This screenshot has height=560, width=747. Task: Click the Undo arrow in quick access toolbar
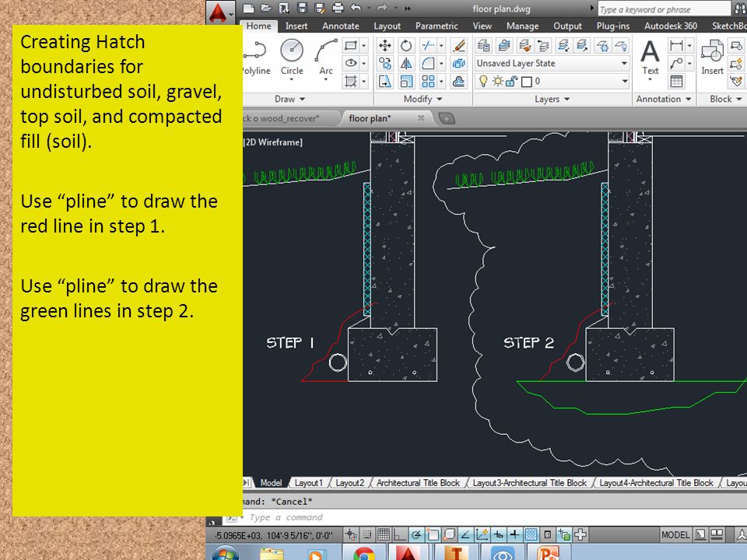pyautogui.click(x=356, y=8)
